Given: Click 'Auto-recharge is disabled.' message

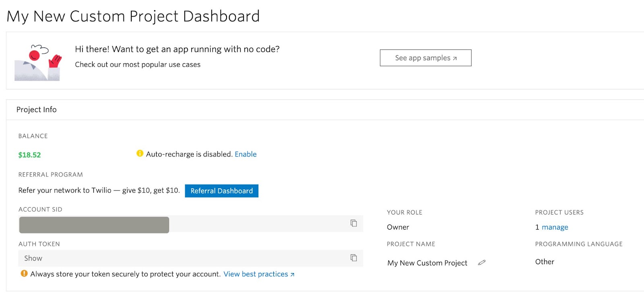Looking at the screenshot, I should pyautogui.click(x=189, y=154).
